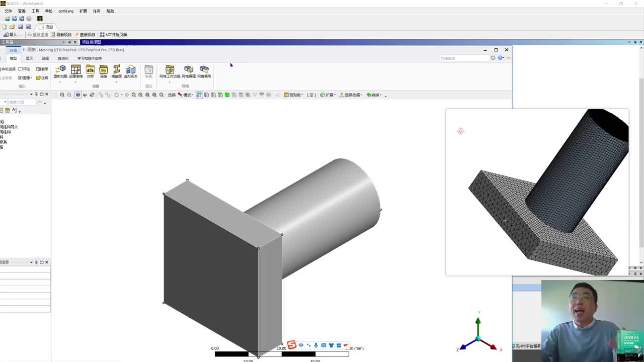Image resolution: width=644 pixels, height=362 pixels.
Task: Click the sort A-Z icon in outline panel
Action: click(x=15, y=110)
